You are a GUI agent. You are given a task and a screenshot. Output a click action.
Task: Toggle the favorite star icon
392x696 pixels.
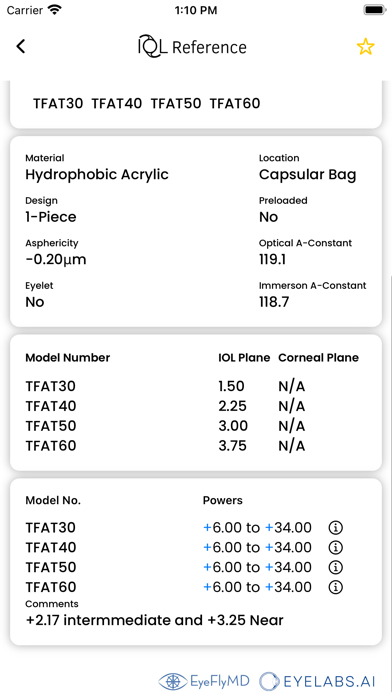pyautogui.click(x=365, y=47)
